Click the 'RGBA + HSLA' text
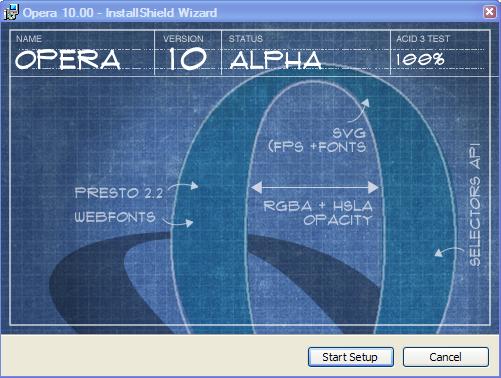 [318, 206]
